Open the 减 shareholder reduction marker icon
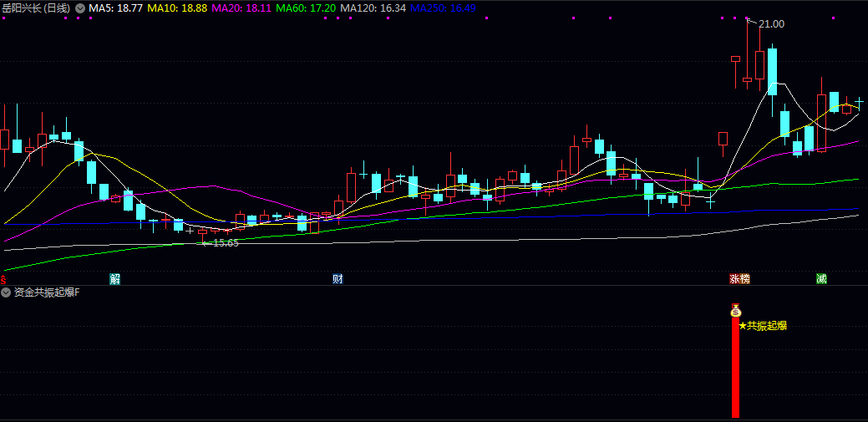Screen dimensions: 868x422 821,278
